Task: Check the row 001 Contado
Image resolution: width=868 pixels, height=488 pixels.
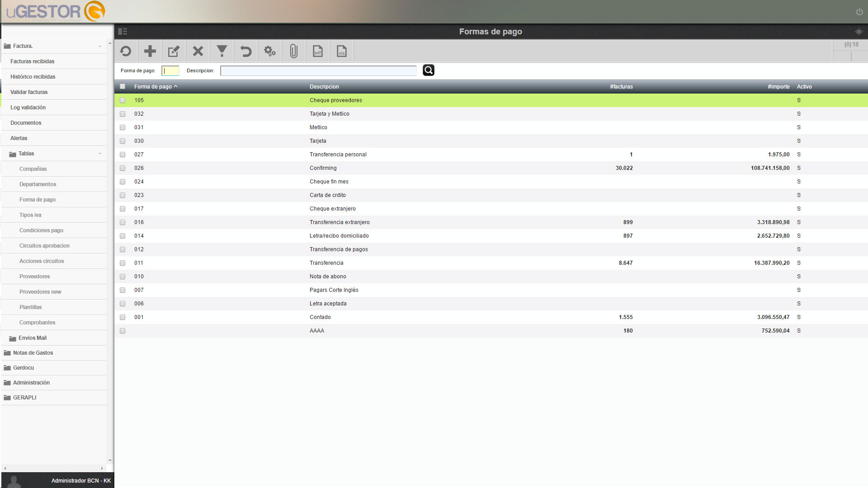Action: (123, 317)
